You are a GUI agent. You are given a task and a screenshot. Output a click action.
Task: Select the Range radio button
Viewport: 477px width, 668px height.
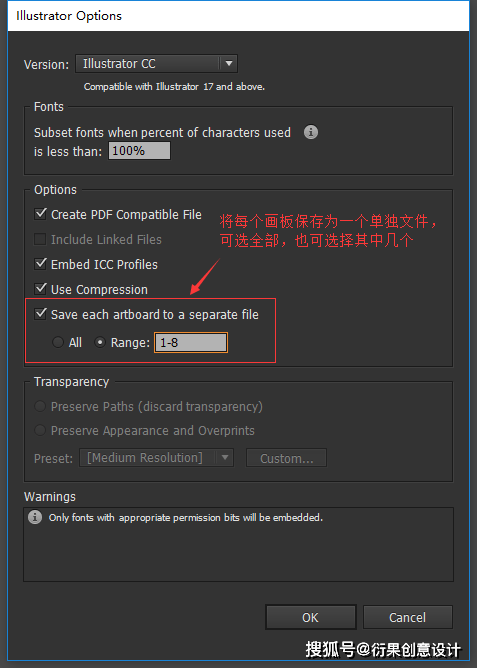click(x=100, y=342)
